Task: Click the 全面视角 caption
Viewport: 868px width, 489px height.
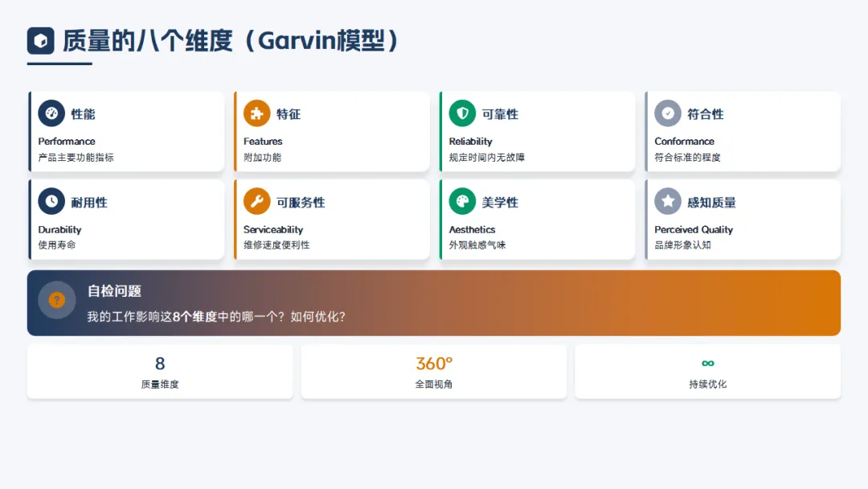Action: point(434,384)
